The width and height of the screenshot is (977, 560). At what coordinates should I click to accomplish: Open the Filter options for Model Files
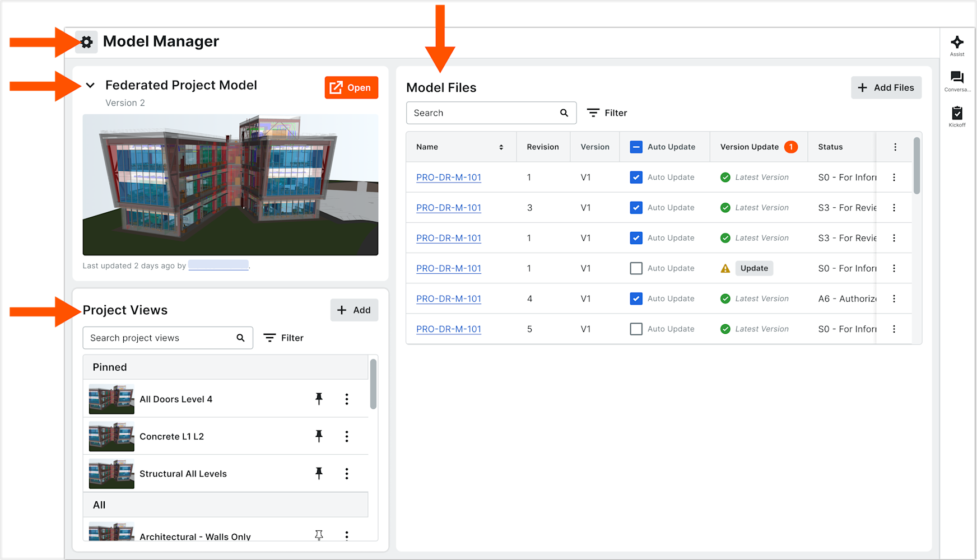(607, 113)
